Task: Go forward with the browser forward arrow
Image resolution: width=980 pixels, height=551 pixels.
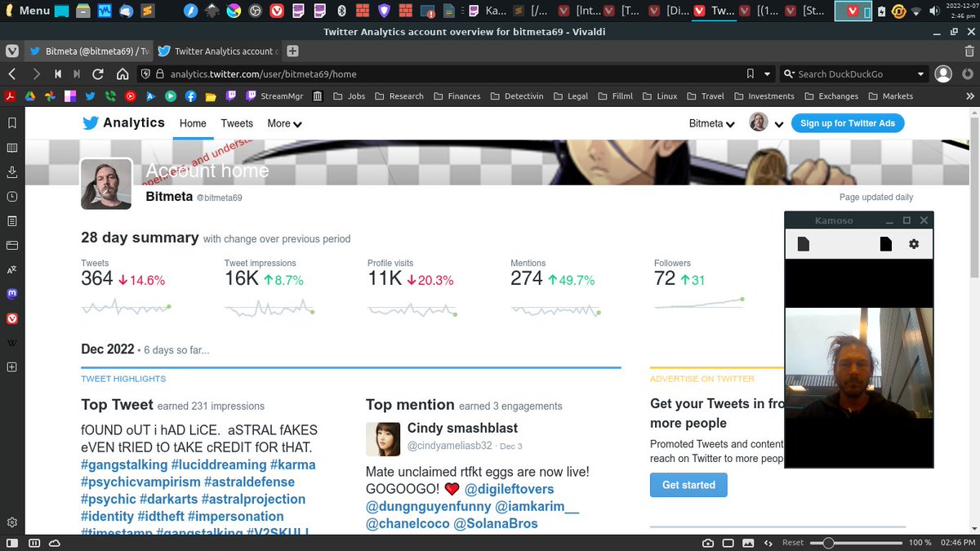Action: 35,73
